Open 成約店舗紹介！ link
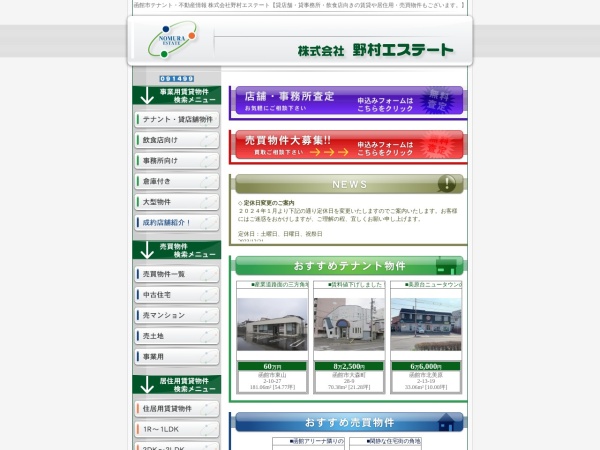 [x=177, y=223]
